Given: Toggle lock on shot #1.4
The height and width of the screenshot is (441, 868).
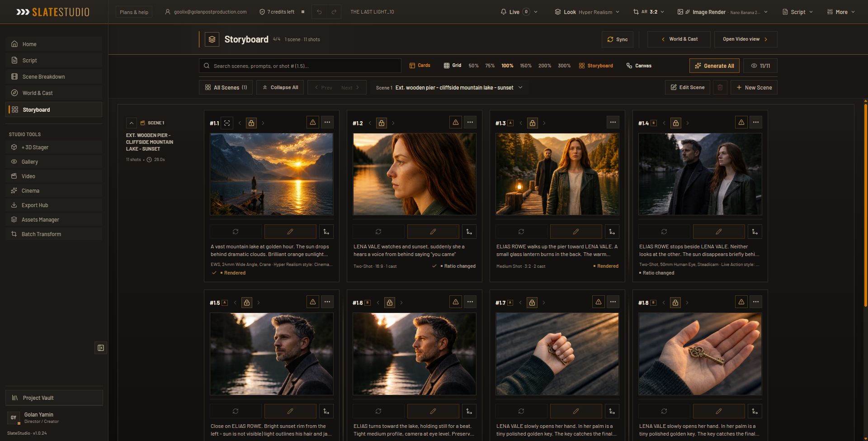Looking at the screenshot, I should point(676,123).
